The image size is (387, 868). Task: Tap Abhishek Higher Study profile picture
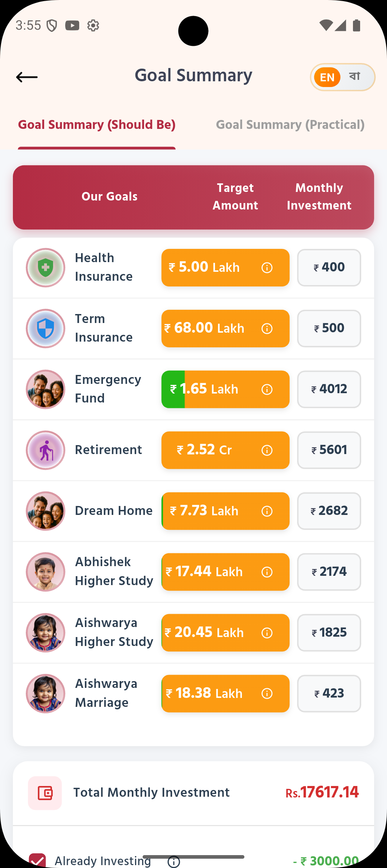[x=46, y=572]
